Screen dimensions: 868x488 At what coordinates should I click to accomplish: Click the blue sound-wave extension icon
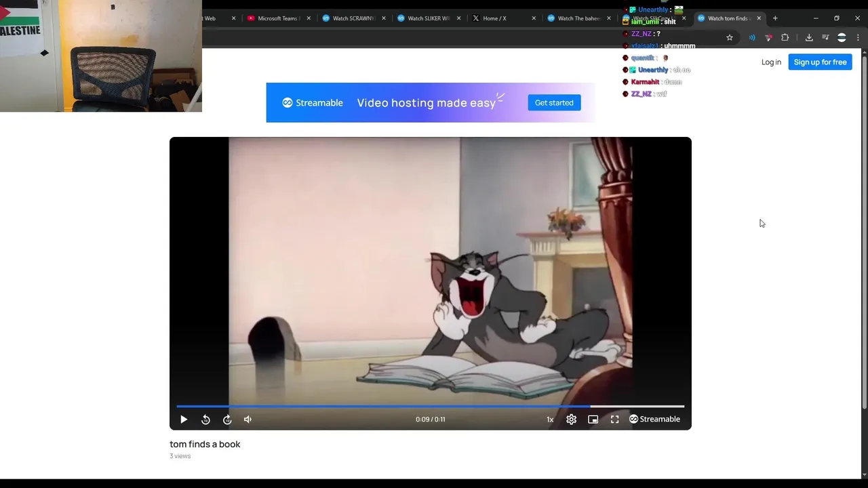coord(752,38)
